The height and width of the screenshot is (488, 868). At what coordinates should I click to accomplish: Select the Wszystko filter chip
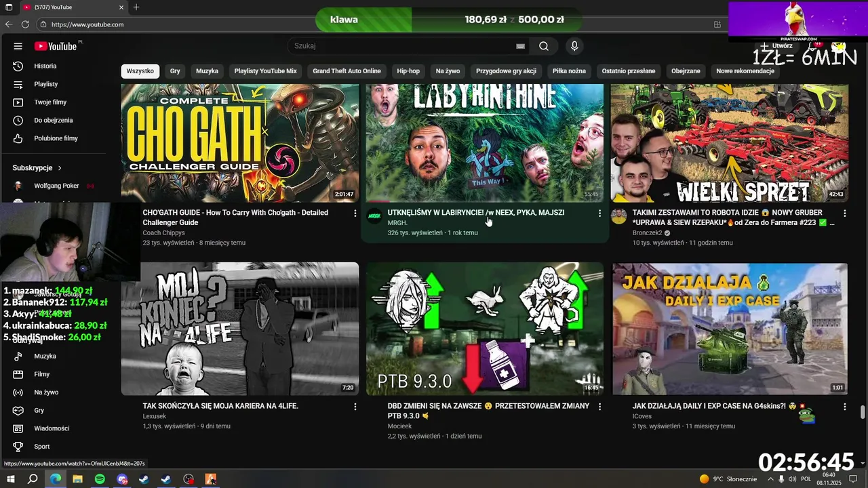pos(140,71)
